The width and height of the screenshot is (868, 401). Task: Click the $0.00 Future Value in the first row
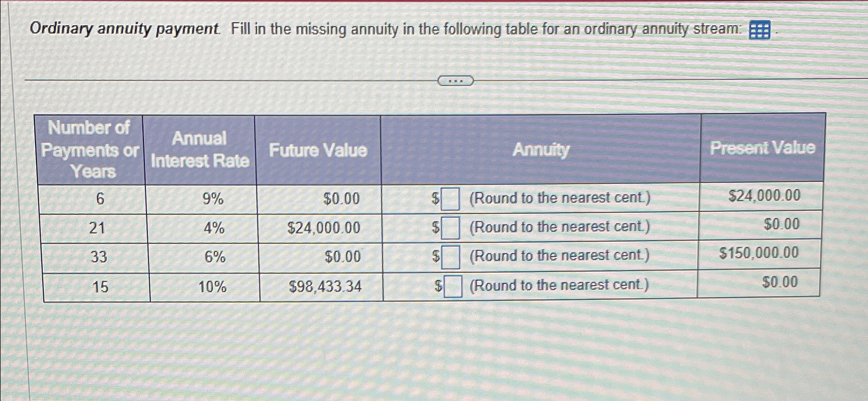(342, 198)
